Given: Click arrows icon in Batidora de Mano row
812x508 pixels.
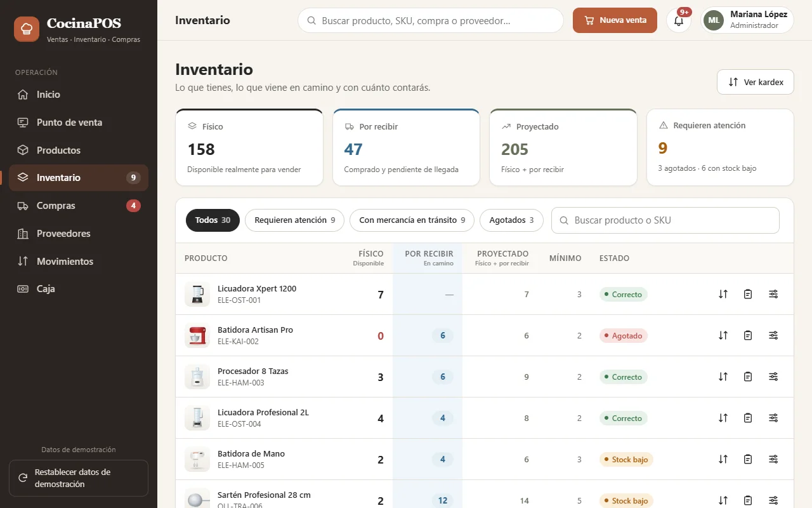Looking at the screenshot, I should click(x=723, y=459).
